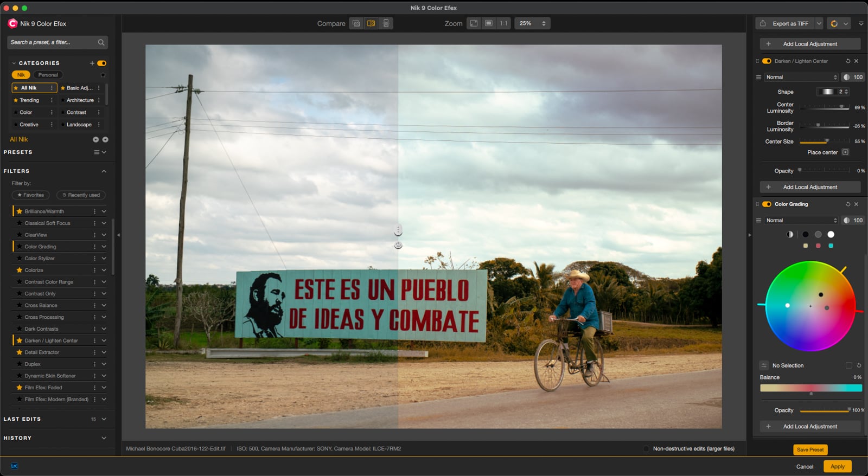Switch to the Personal categories tab

[x=48, y=75]
